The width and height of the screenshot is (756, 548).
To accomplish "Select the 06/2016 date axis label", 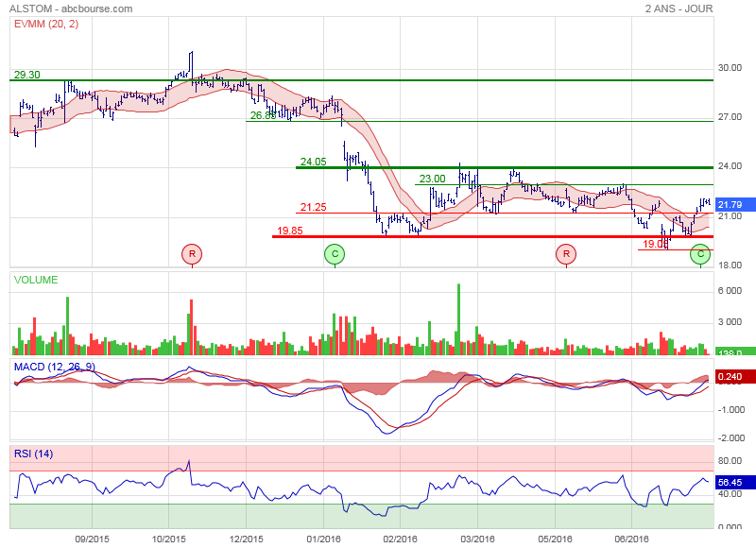I will pos(631,539).
